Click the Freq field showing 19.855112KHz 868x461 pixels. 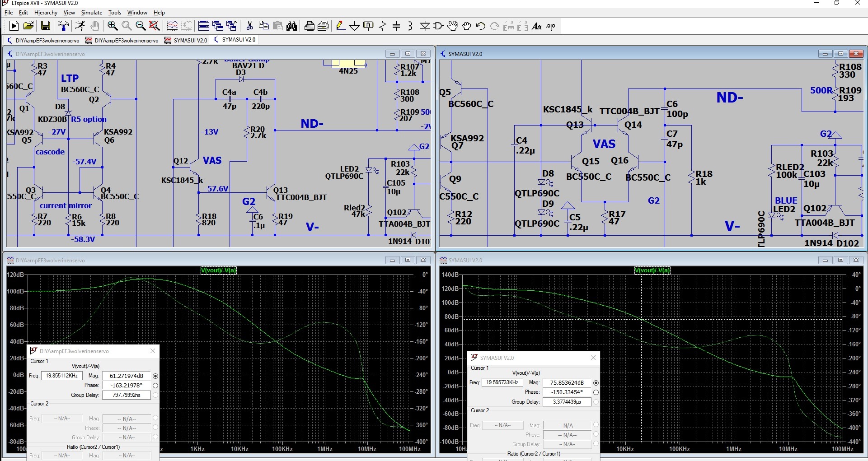point(61,376)
